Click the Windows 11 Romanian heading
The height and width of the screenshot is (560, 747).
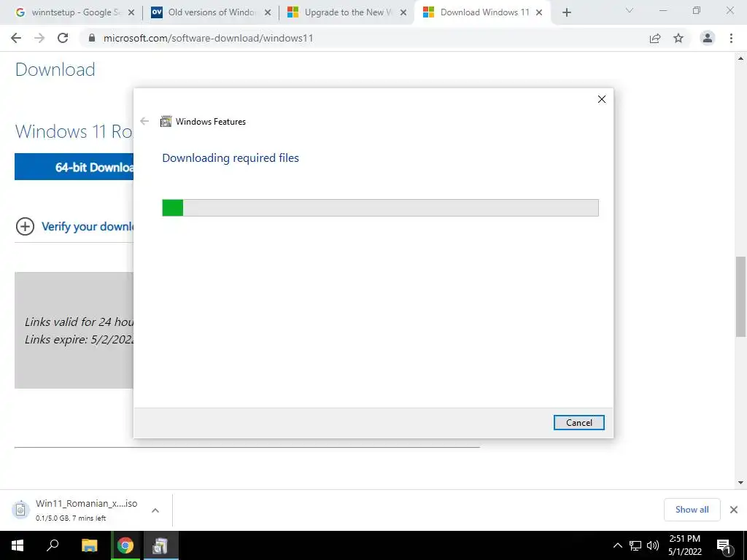(74, 131)
